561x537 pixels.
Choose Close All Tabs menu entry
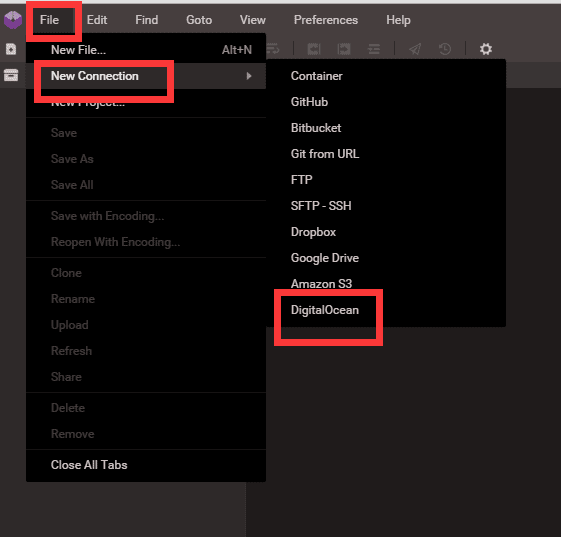click(x=146, y=465)
